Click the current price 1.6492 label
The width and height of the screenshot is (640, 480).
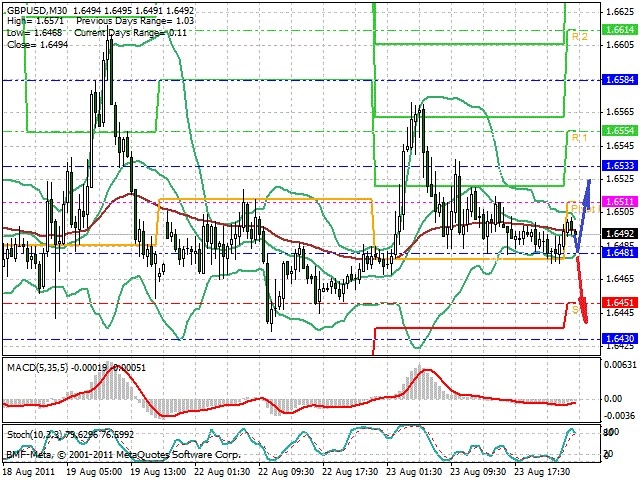(x=620, y=233)
